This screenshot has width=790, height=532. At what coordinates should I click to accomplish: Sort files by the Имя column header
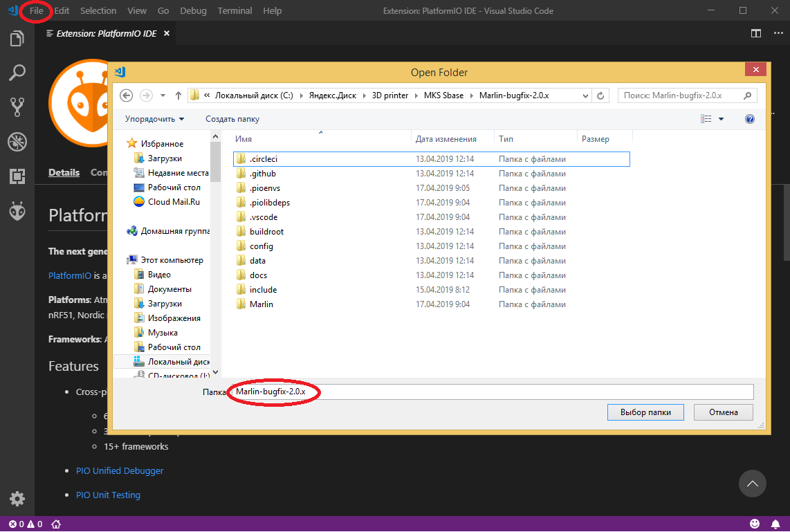click(244, 139)
